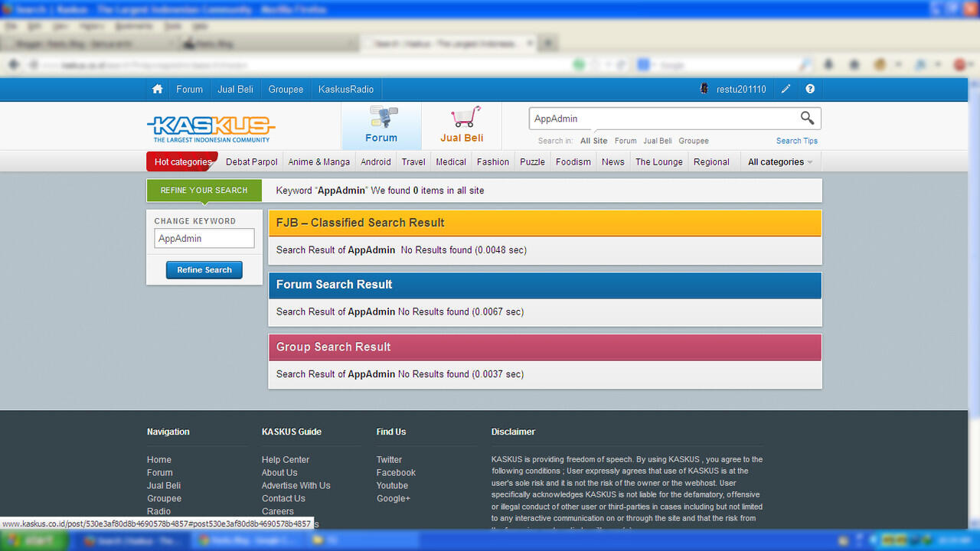This screenshot has width=980, height=551.
Task: Click the user avatar next to restu201110
Action: click(x=704, y=90)
